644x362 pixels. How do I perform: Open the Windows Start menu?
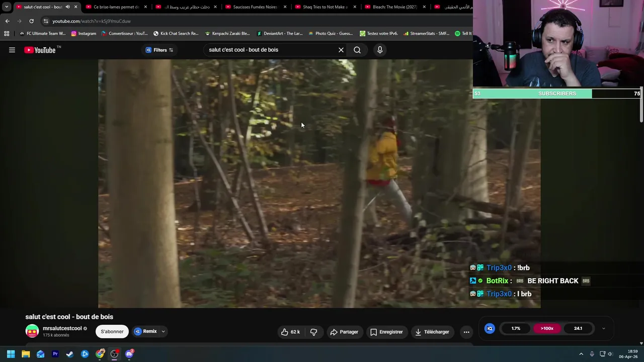11,354
